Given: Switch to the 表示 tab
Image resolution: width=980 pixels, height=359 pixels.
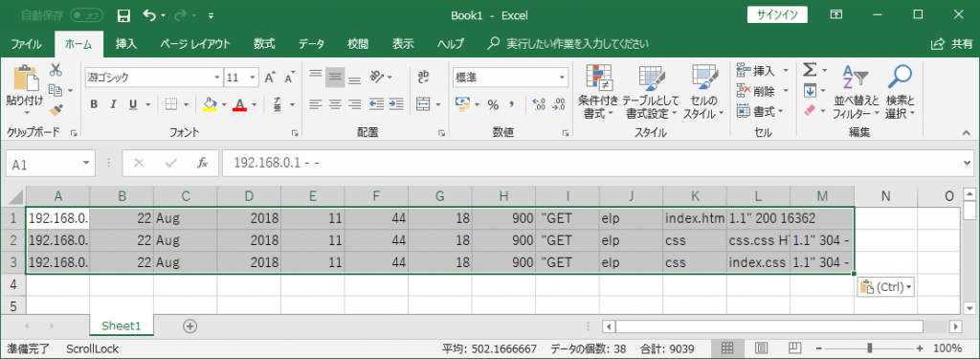Looking at the screenshot, I should (x=403, y=44).
